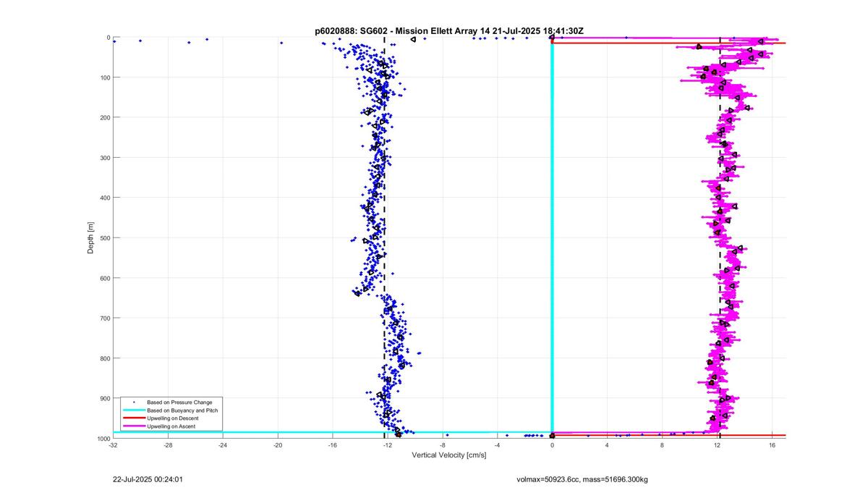The width and height of the screenshot is (868, 493).
Task: Click depth axis tick label 700
Action: pyautogui.click(x=104, y=318)
